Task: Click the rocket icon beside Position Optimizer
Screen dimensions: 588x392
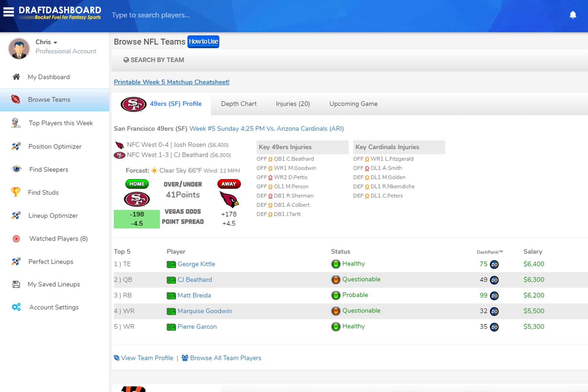Action: 16,146
